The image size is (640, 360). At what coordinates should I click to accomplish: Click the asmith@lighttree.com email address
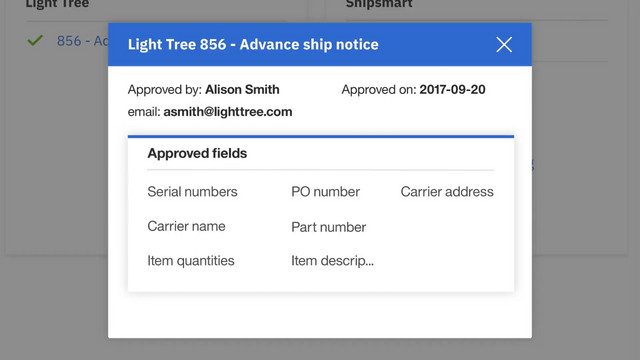point(228,112)
